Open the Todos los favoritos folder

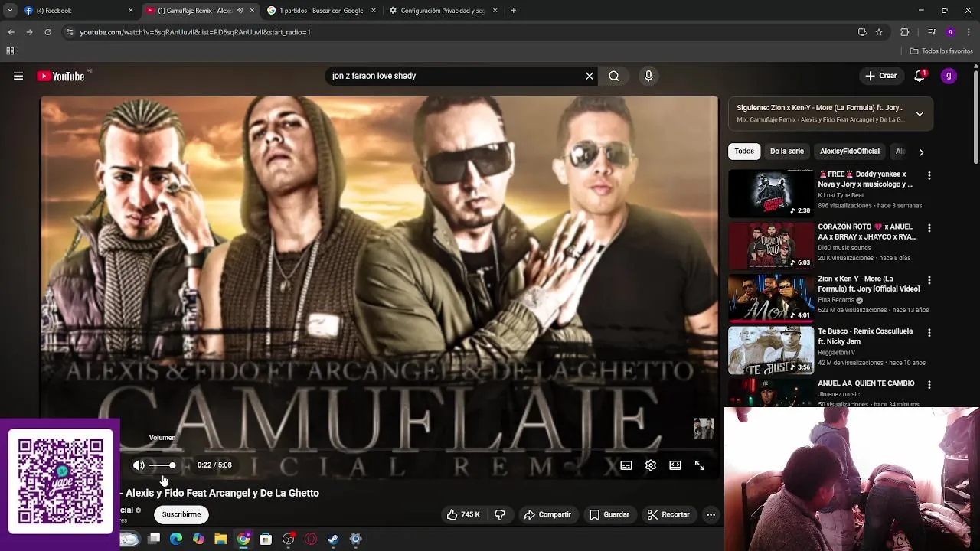coord(941,51)
